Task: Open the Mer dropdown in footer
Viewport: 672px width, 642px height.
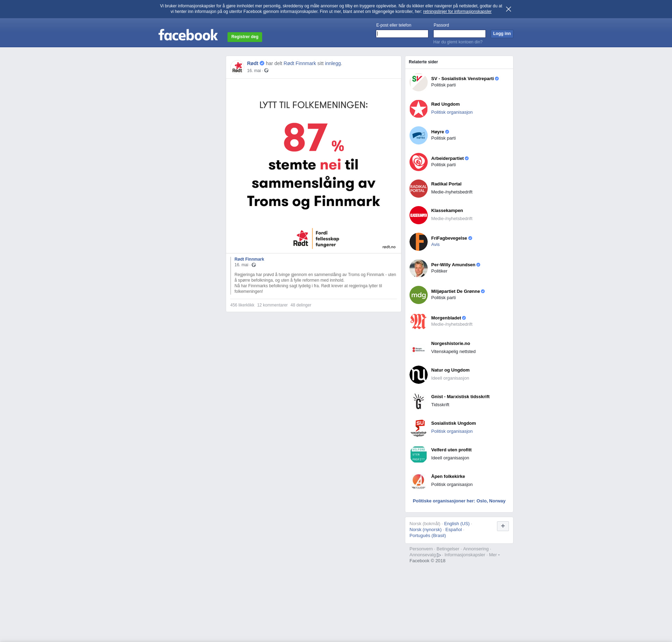Action: (x=494, y=555)
